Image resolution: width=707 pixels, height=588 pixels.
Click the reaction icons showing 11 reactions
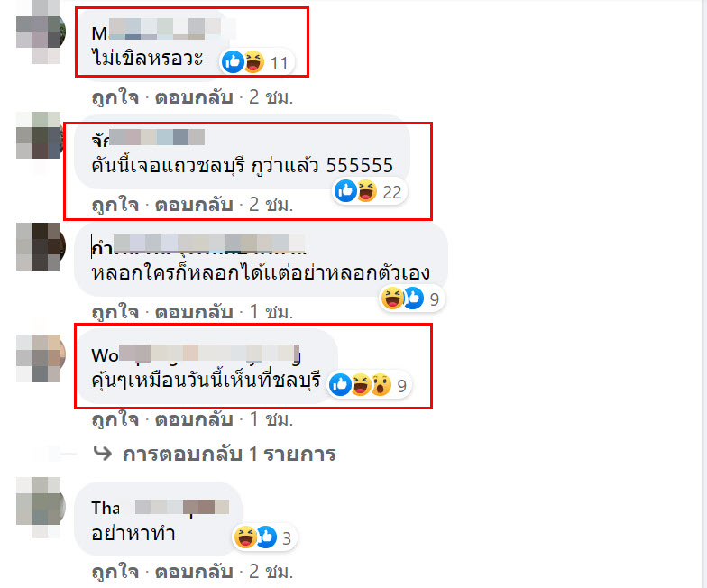[x=256, y=61]
